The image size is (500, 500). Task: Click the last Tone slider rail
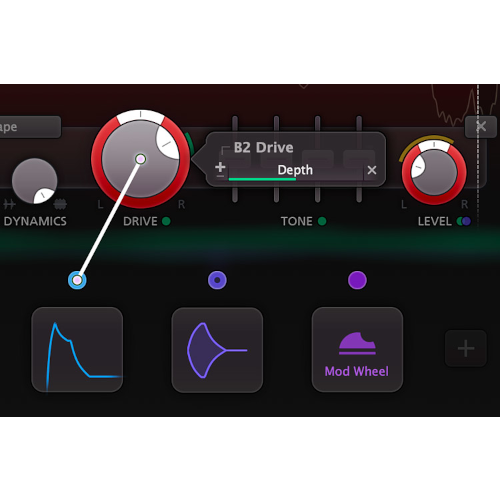[359, 159]
